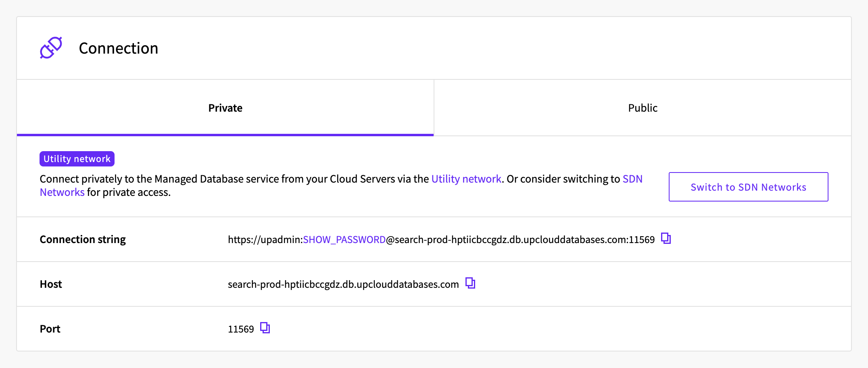Image resolution: width=868 pixels, height=368 pixels.
Task: Copy the connection string
Action: click(666, 239)
